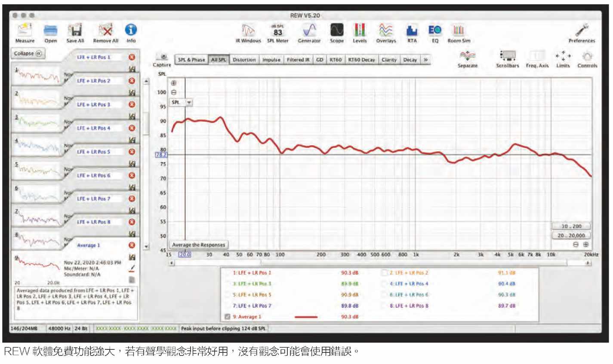Viewport: 613px width, 364px height.
Task: Select measurement 3 thumbnail
Action: pyautogui.click(x=37, y=122)
